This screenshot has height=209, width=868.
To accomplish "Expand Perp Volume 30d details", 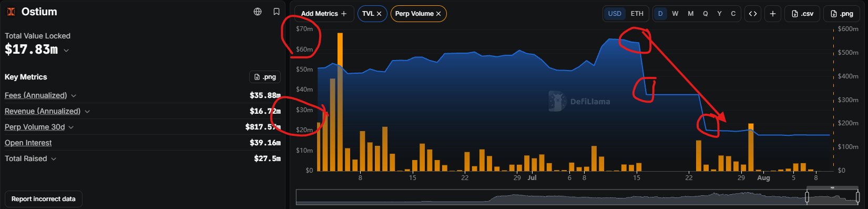I will coord(71,127).
